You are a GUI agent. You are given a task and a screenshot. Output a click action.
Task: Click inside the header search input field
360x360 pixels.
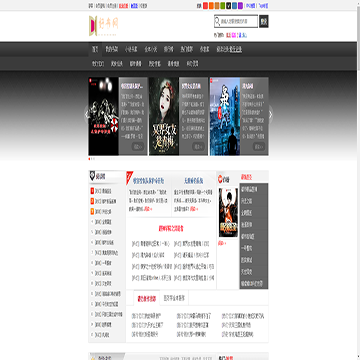(x=239, y=22)
